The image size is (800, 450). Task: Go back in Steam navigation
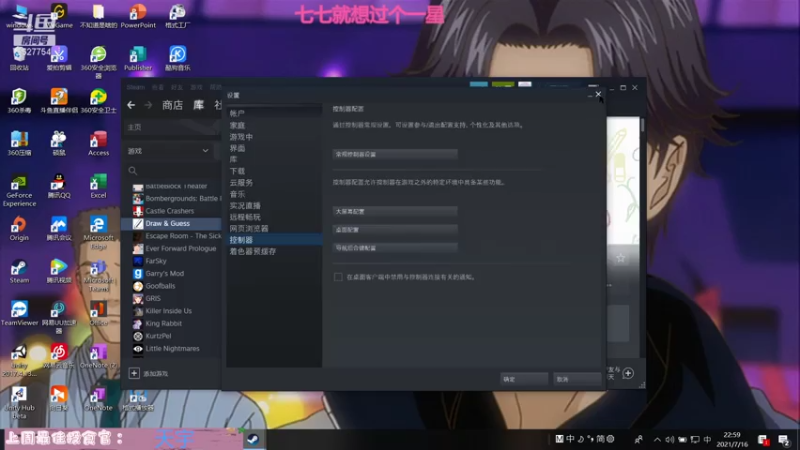tap(131, 105)
